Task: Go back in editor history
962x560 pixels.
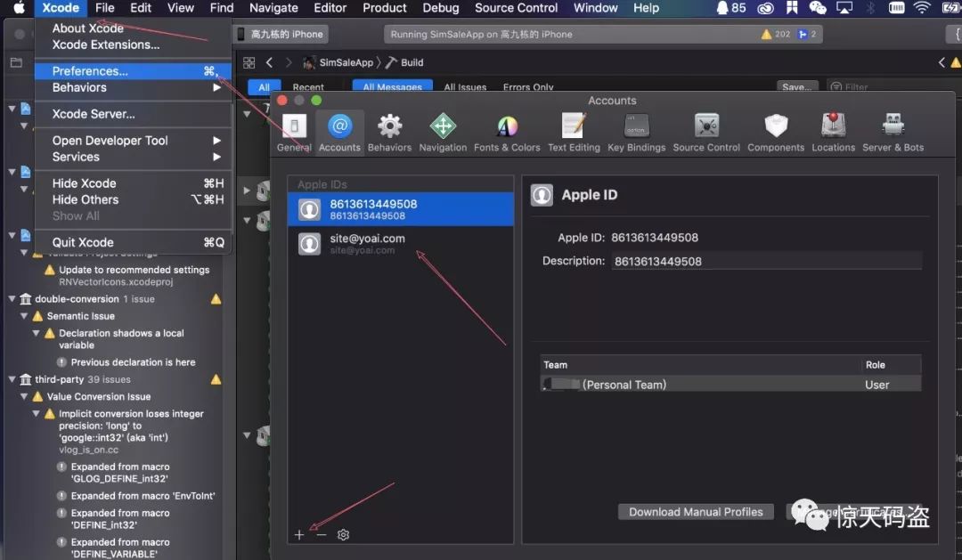Action: point(269,62)
